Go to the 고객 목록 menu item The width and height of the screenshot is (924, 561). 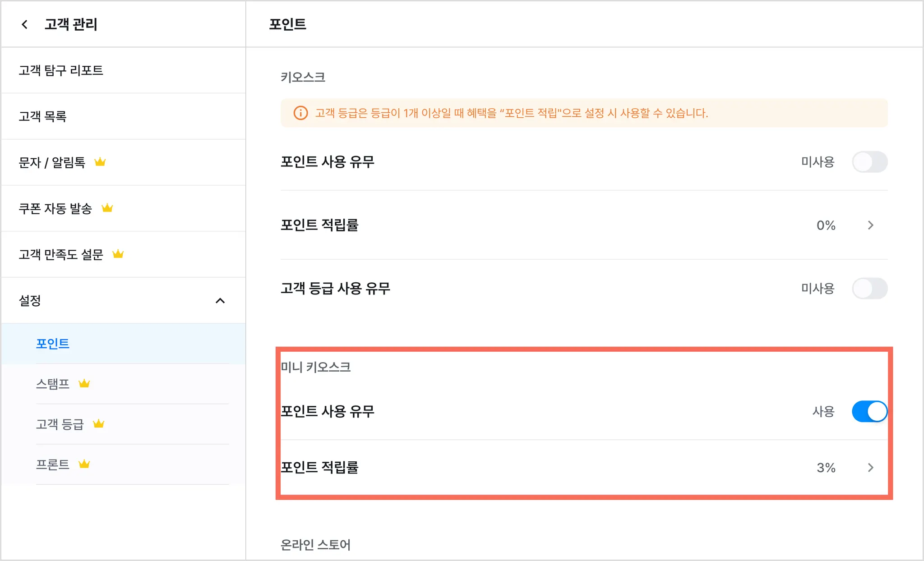(x=42, y=116)
